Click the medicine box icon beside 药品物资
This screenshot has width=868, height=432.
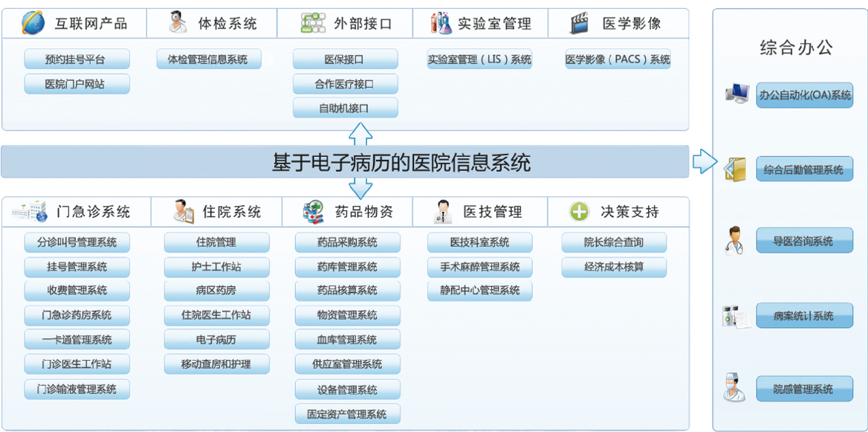click(x=314, y=212)
